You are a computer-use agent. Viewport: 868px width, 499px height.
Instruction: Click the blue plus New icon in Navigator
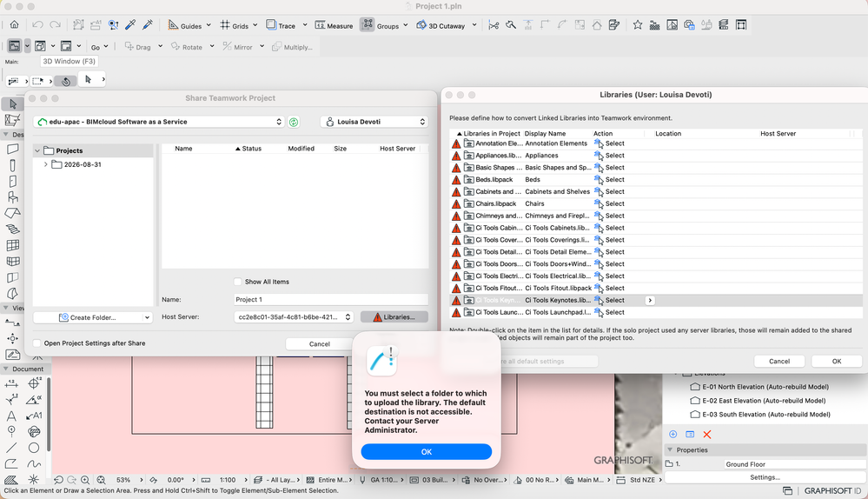coord(673,434)
